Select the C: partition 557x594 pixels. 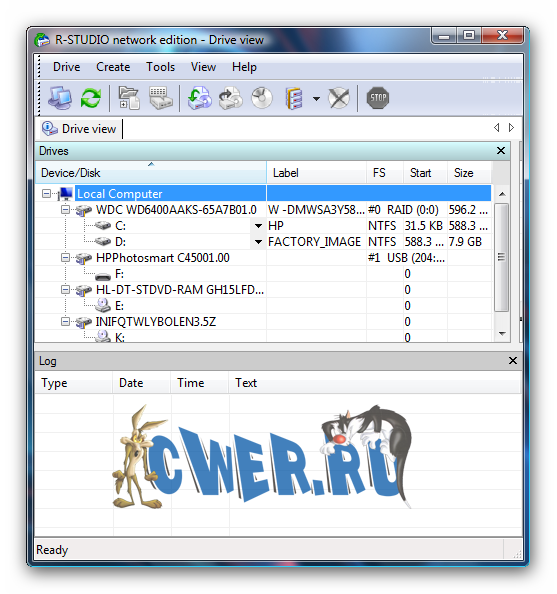[x=120, y=226]
